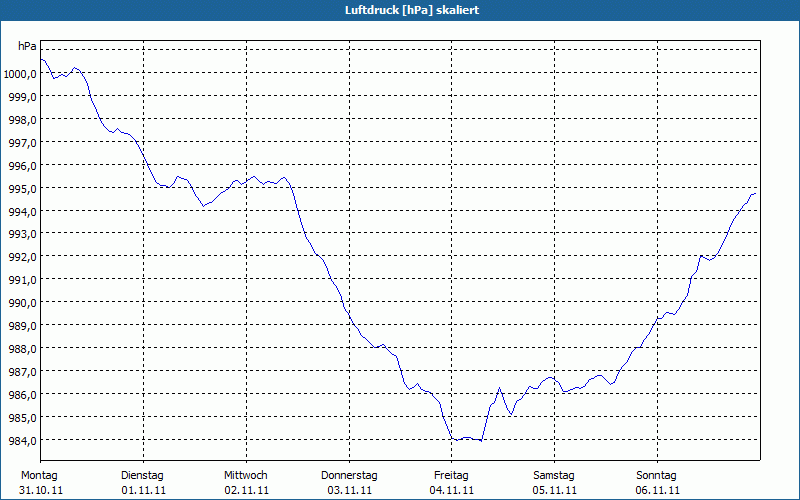The height and width of the screenshot is (500, 800).
Task: Select the date 31.10.11
Action: click(41, 491)
